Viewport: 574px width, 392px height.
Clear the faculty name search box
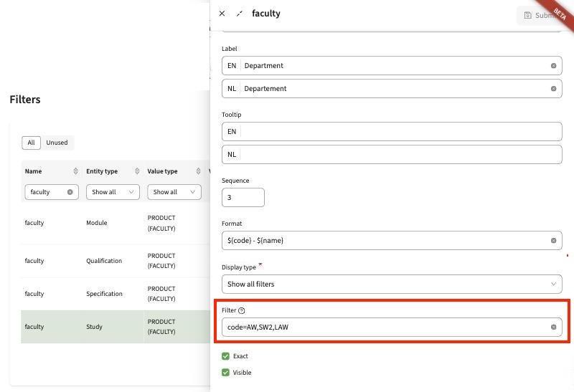click(70, 192)
